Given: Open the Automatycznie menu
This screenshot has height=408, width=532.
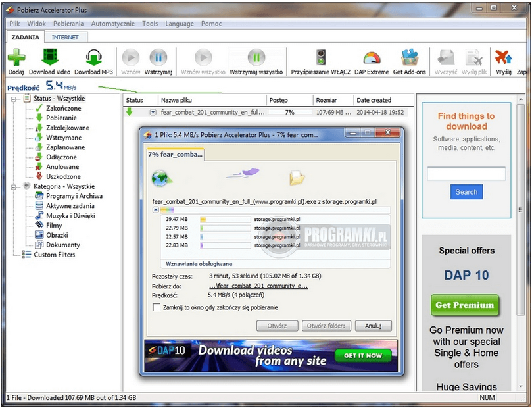Looking at the screenshot, I should tap(113, 24).
